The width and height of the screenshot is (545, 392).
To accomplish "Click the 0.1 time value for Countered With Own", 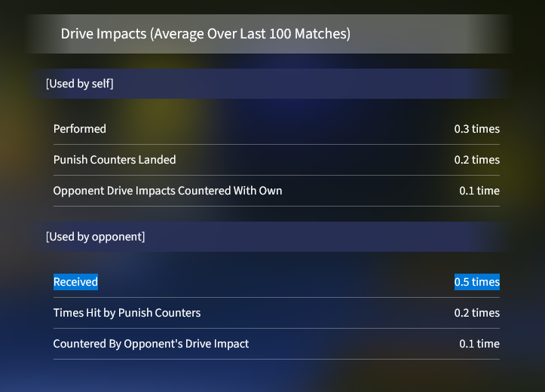I will point(479,191).
